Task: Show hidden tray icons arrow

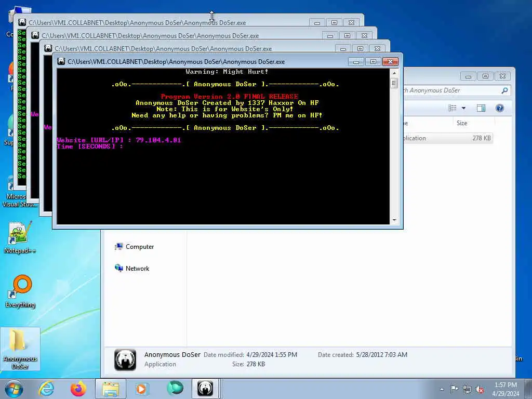Action: pyautogui.click(x=442, y=390)
